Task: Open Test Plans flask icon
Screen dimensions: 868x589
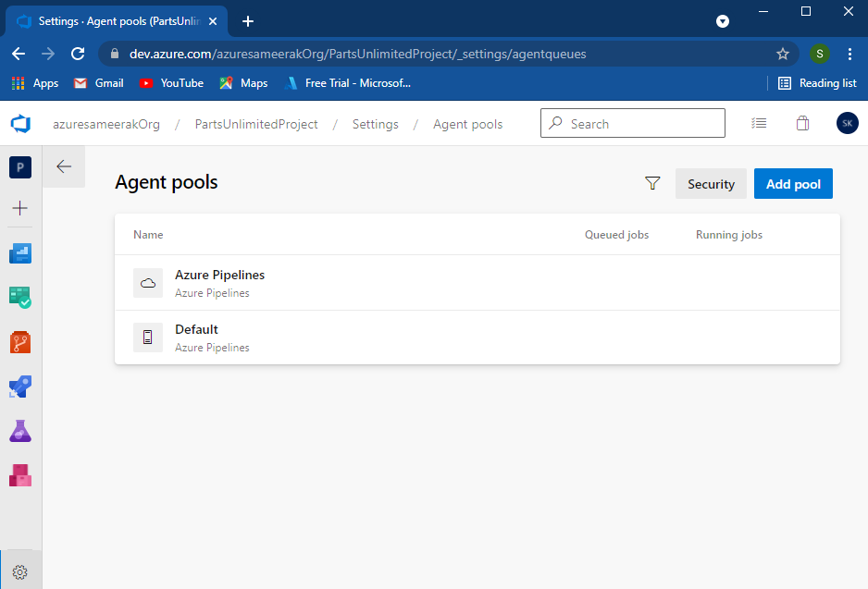Action: [19, 430]
